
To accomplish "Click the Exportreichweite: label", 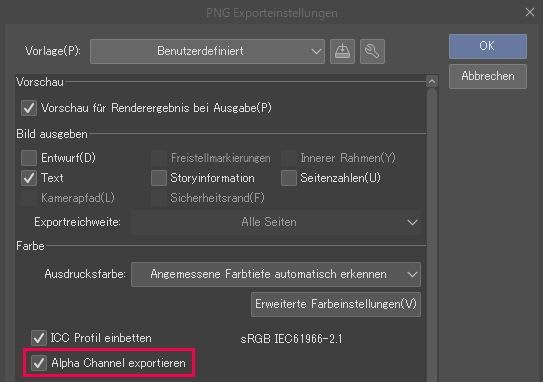I will tap(77, 222).
